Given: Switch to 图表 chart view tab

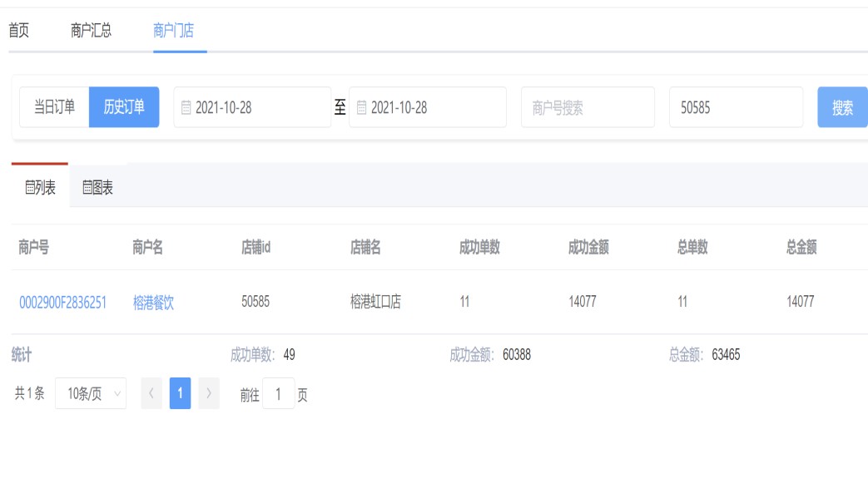Looking at the screenshot, I should click(x=97, y=188).
